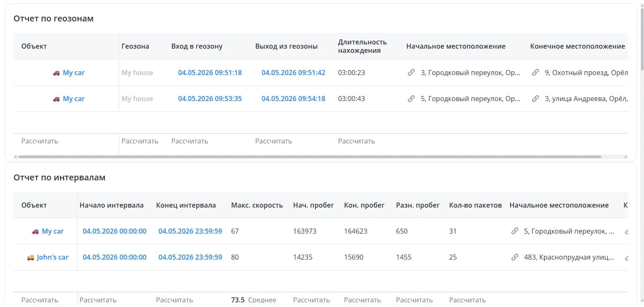The image size is (644, 307).
Task: Open My car link in geozone row exited 09:54:18
Action: (74, 99)
